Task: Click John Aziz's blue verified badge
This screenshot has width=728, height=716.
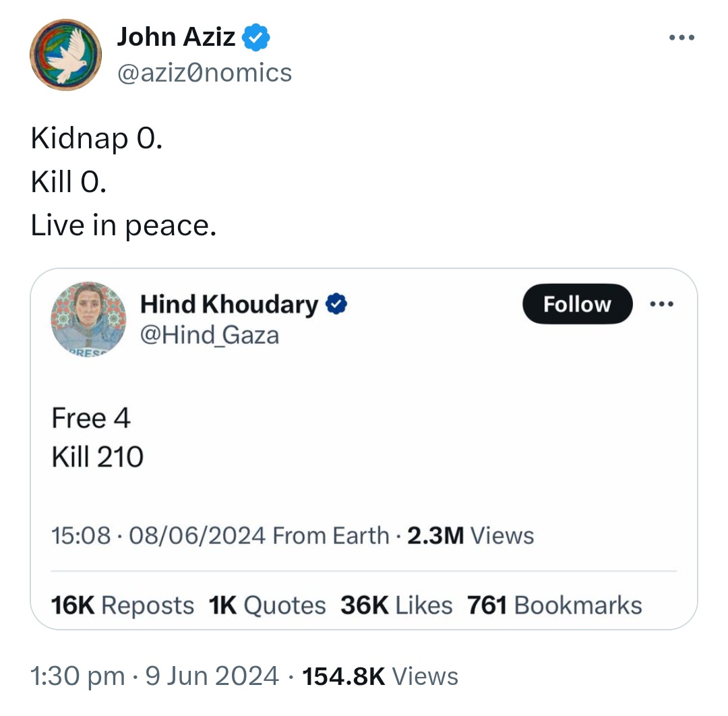Action: coord(256,38)
